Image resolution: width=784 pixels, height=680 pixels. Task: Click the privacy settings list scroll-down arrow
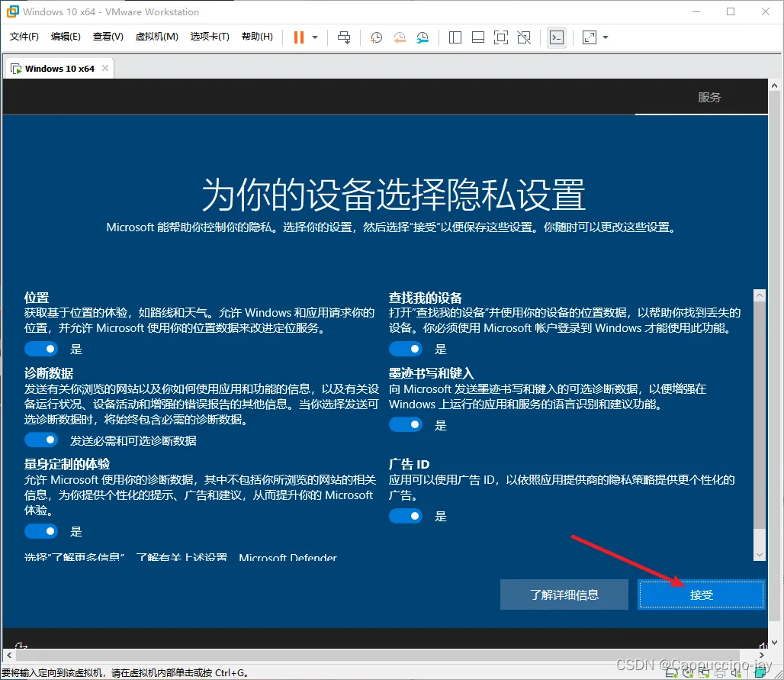click(760, 554)
